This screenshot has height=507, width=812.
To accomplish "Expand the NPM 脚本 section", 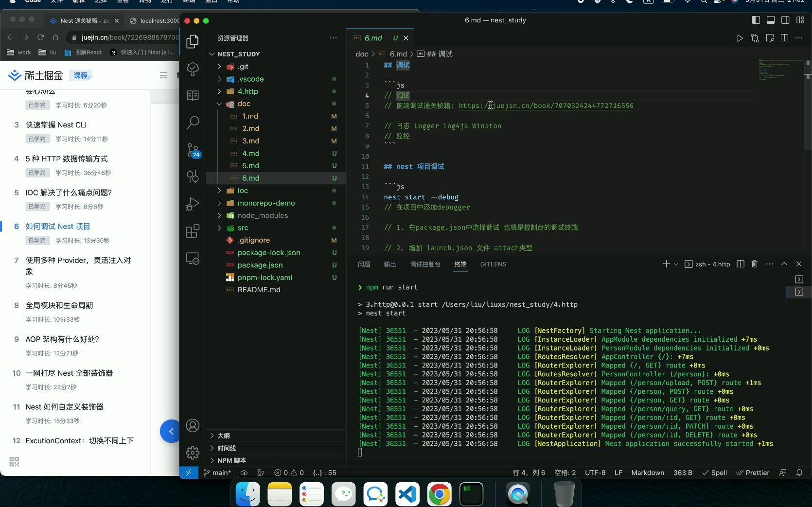I will click(x=231, y=460).
